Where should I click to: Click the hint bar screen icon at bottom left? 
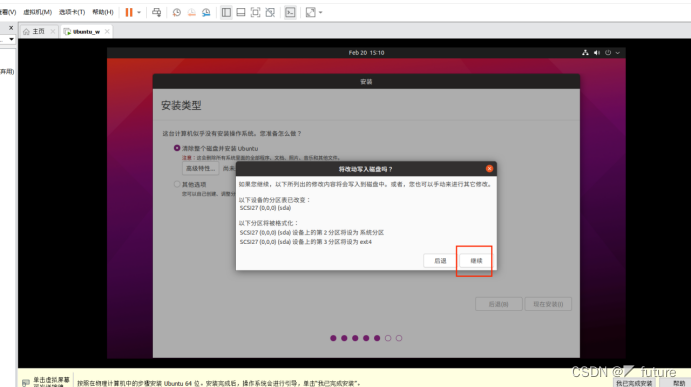tap(26, 382)
